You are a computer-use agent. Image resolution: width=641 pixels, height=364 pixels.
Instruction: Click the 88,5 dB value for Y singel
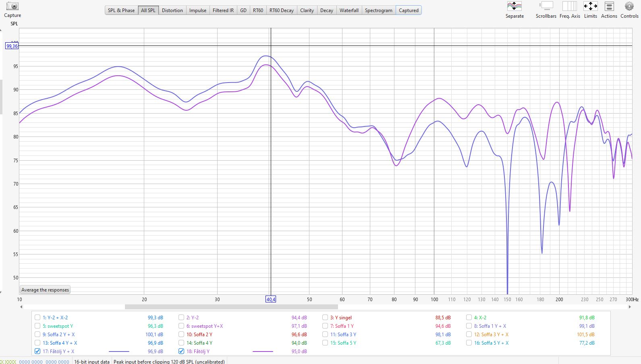443,317
